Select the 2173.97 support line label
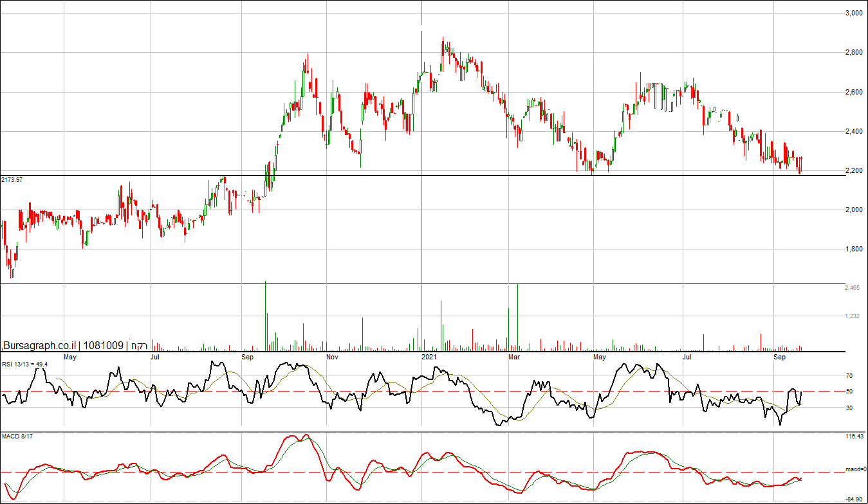 12,179
